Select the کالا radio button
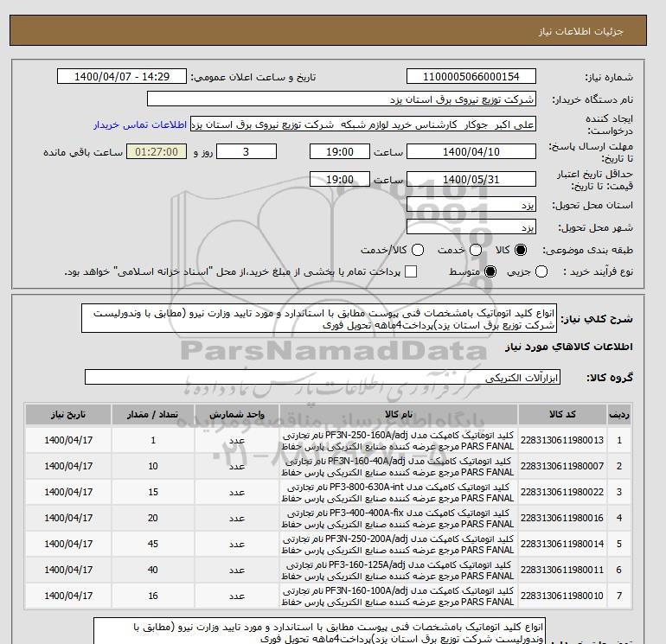The height and width of the screenshot is (644, 666). coord(521,250)
